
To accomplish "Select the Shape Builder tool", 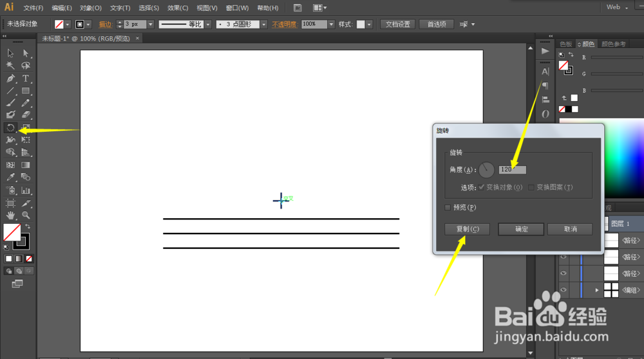I will pos(10,152).
